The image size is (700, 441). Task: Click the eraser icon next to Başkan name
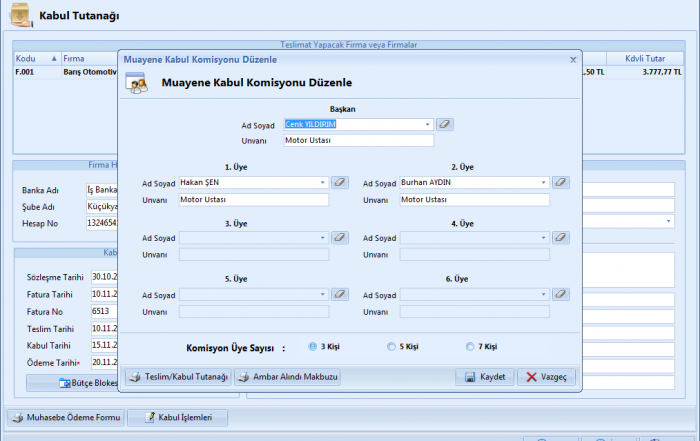(445, 125)
